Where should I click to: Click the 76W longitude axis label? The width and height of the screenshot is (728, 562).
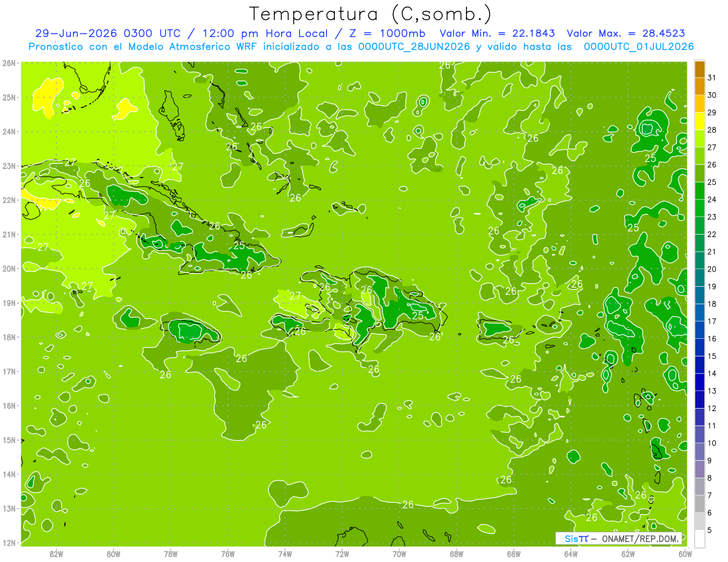(228, 554)
